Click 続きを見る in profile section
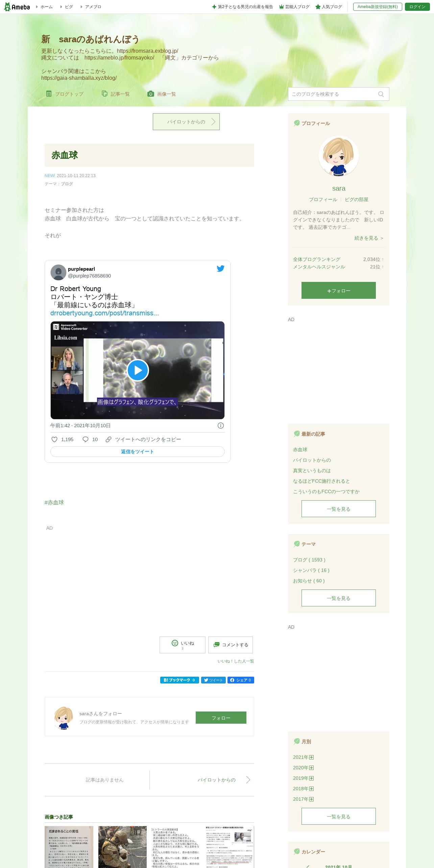The width and height of the screenshot is (434, 868). click(x=369, y=238)
